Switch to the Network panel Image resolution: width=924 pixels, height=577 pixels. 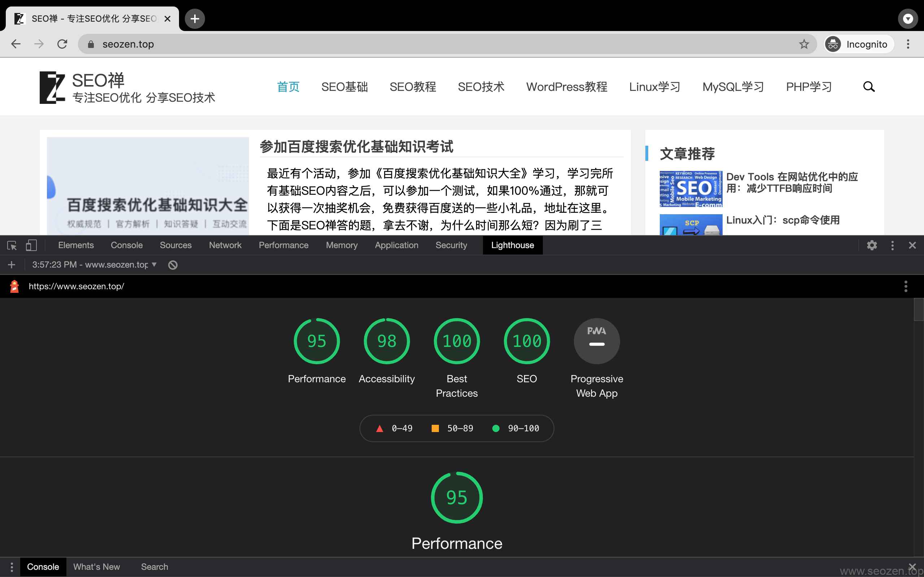pyautogui.click(x=225, y=245)
